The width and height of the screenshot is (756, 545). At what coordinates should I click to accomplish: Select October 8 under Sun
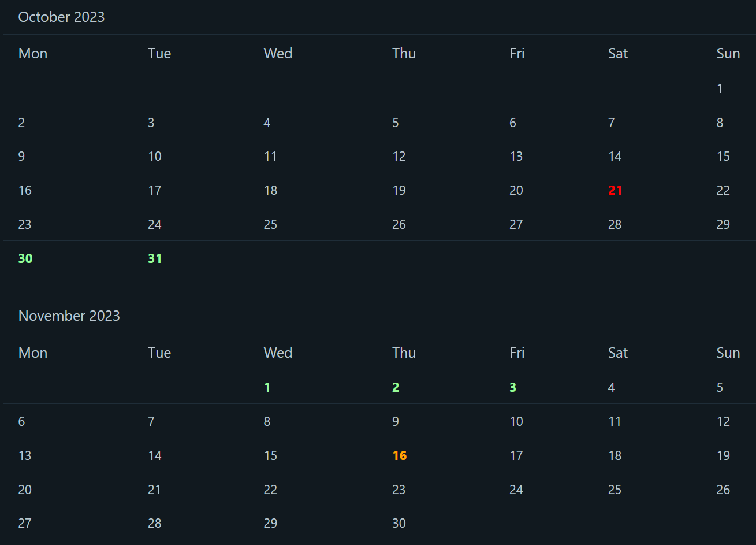720,123
